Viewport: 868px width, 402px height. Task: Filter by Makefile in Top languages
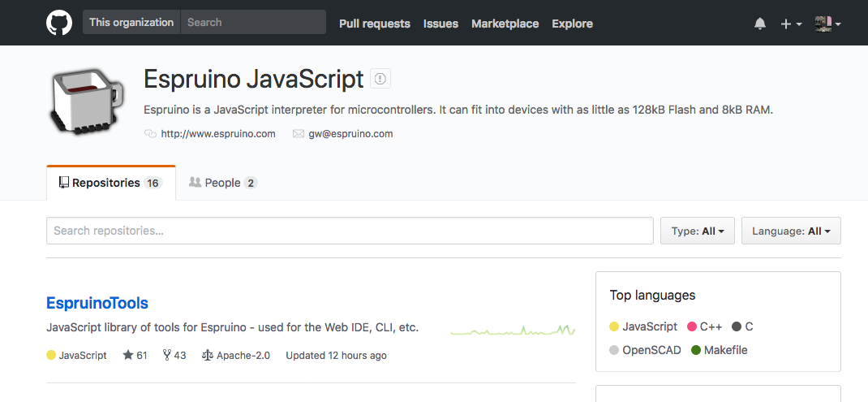pos(719,351)
